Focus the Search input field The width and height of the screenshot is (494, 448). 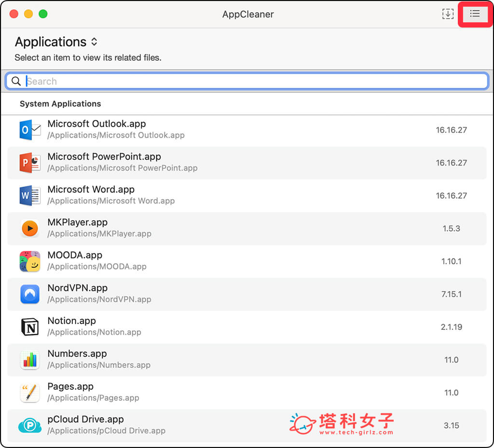point(247,81)
